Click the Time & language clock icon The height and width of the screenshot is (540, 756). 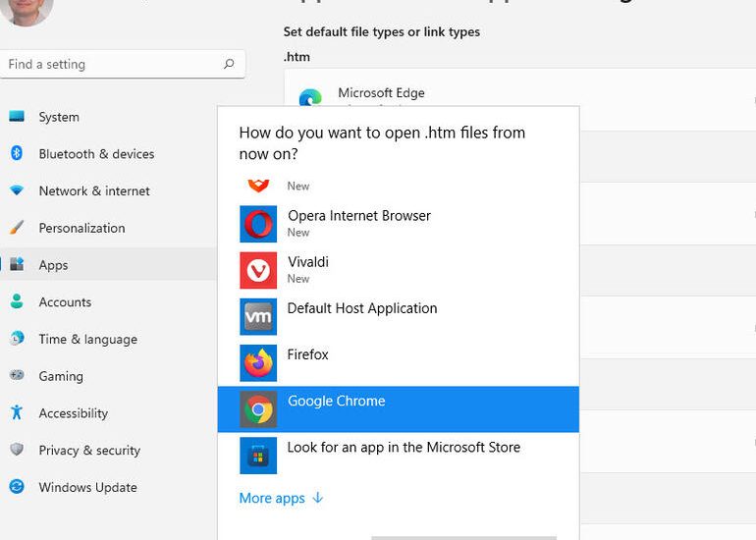[17, 339]
